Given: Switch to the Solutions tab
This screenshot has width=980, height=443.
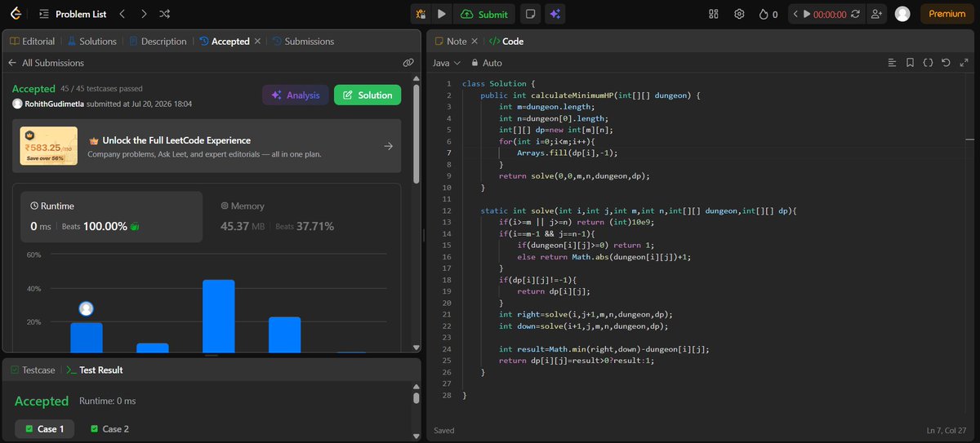Looking at the screenshot, I should (92, 41).
